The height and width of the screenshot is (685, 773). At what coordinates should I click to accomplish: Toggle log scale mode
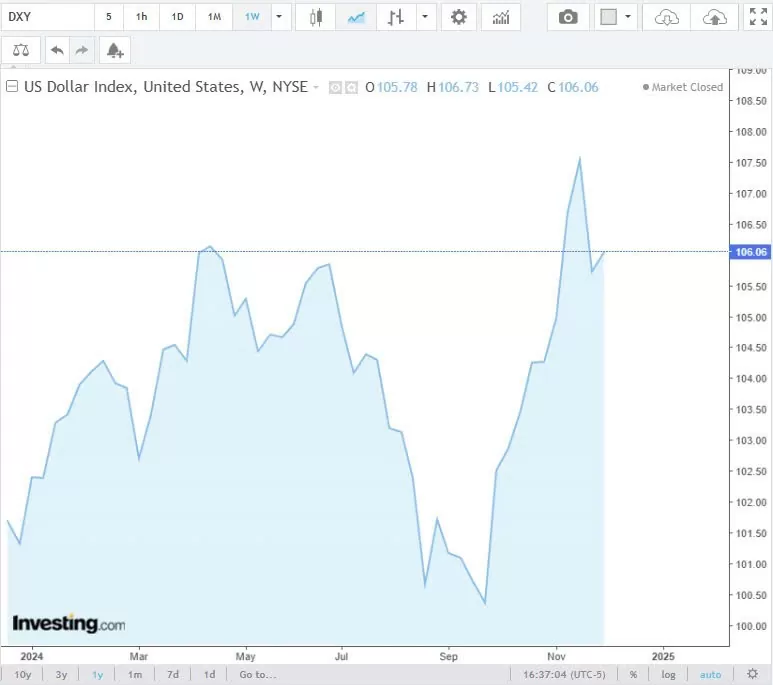[x=668, y=674]
